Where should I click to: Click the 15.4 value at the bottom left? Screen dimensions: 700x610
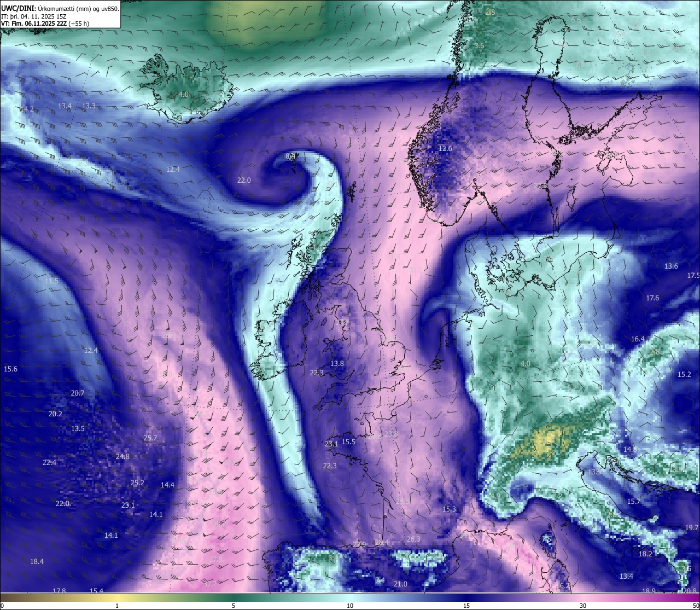[96, 591]
